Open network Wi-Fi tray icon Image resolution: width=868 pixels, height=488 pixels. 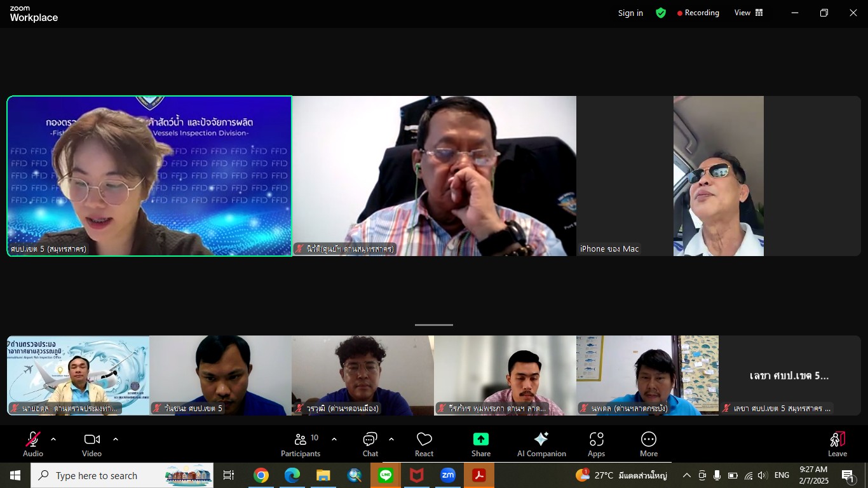pos(748,475)
